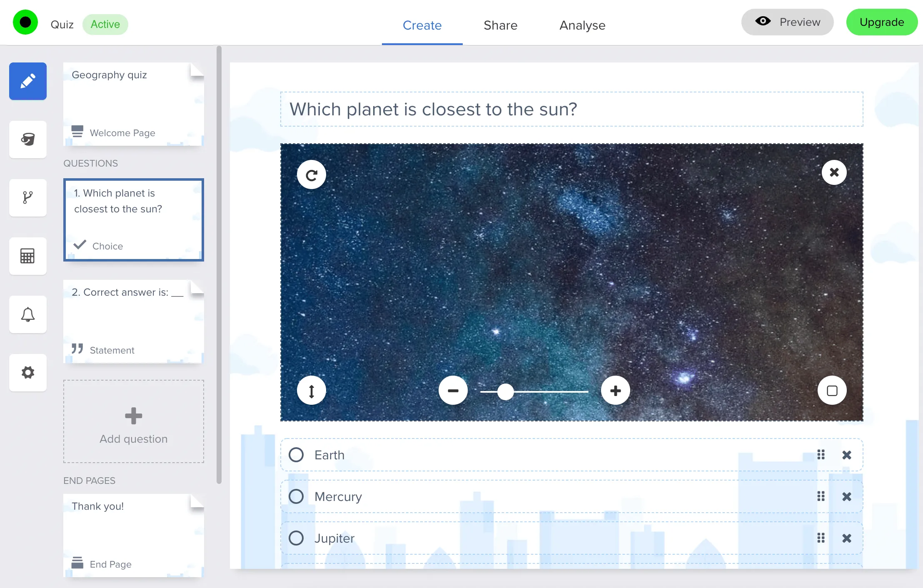Expand the image using the square icon

pos(832,390)
